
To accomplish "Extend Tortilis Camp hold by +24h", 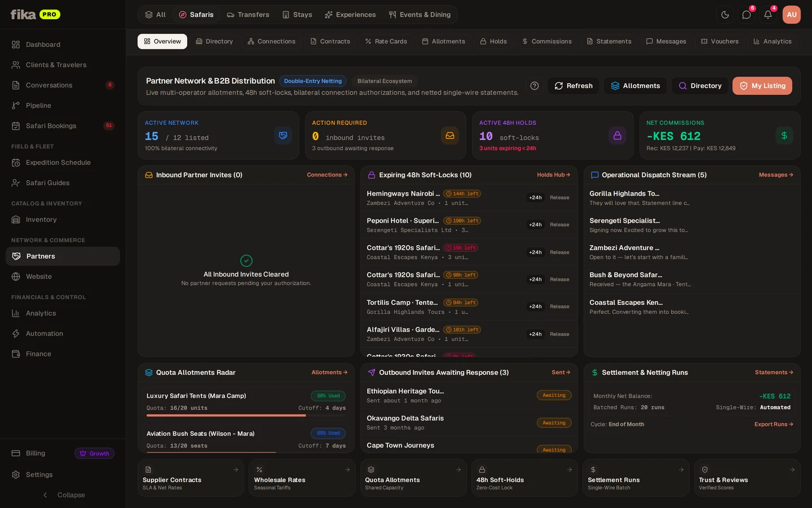I will pyautogui.click(x=535, y=306).
